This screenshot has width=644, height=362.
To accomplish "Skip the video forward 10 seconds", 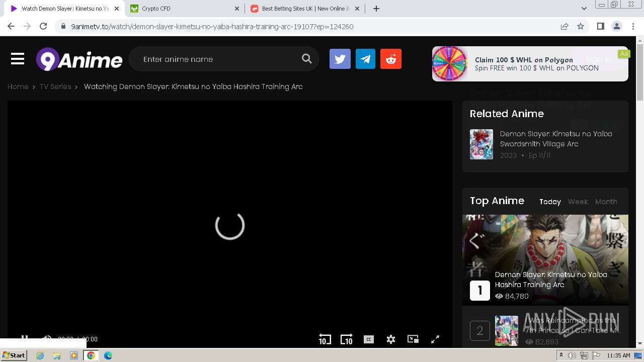I will point(347,339).
